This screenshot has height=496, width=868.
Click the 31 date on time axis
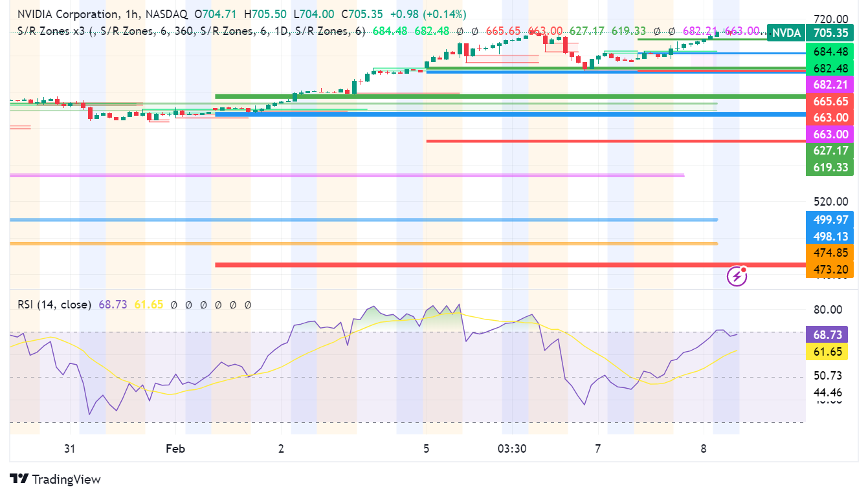coord(70,449)
